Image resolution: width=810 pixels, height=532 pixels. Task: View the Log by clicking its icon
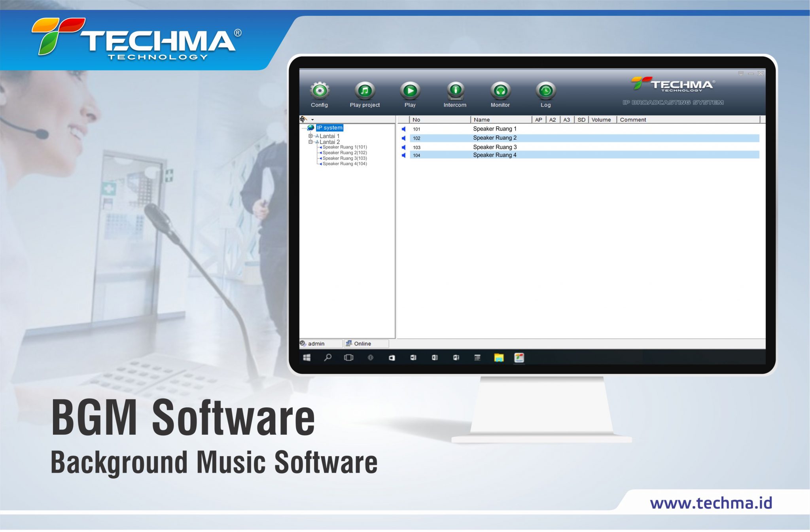pos(546,92)
